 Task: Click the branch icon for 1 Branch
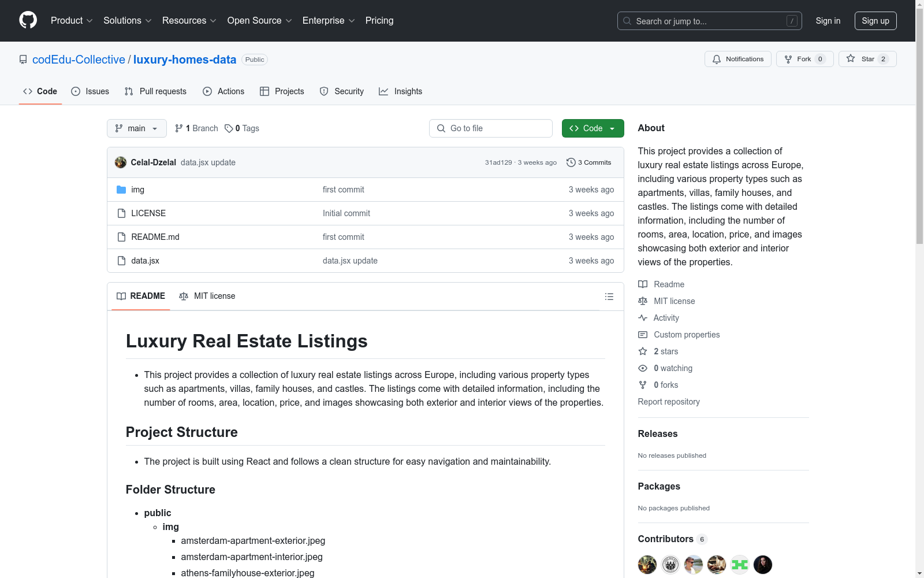[179, 128]
